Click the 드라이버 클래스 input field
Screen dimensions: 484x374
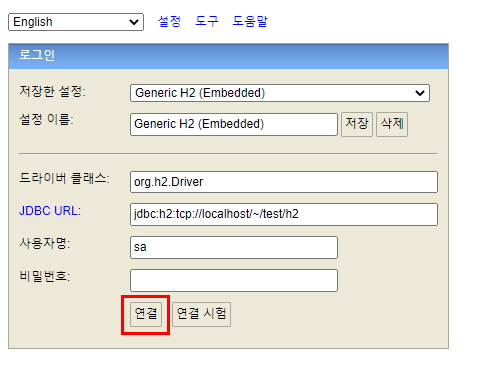point(284,182)
